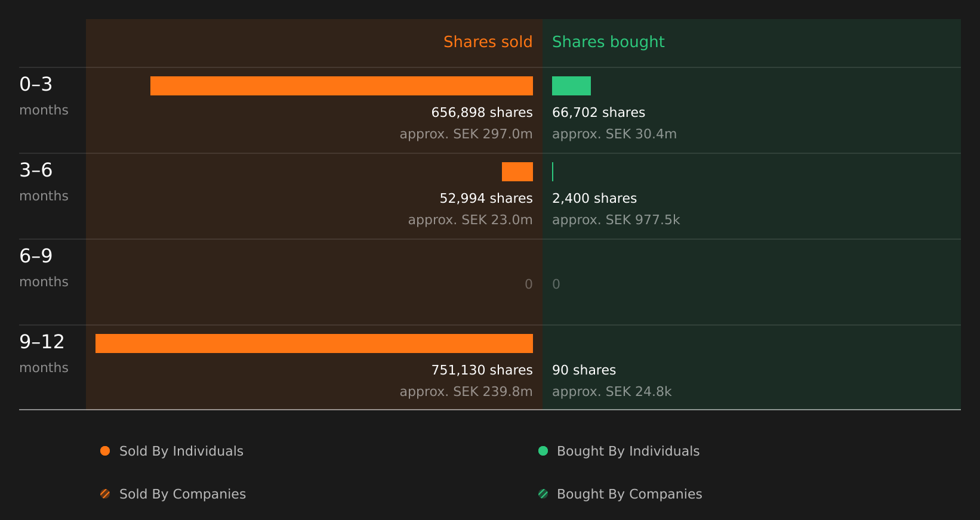Click the Shares sold column header
Viewport: 980px width, 520px height.
pos(488,42)
